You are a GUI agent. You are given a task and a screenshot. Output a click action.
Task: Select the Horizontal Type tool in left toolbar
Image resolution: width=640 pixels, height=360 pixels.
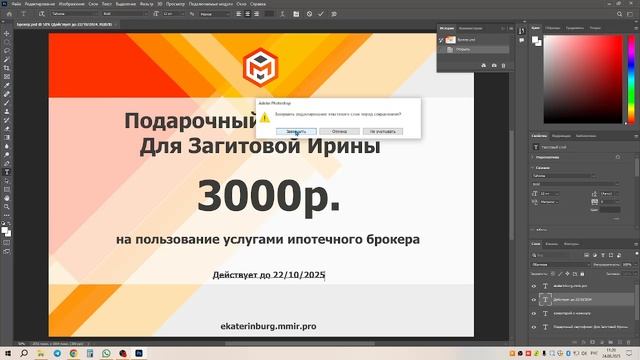coord(7,172)
